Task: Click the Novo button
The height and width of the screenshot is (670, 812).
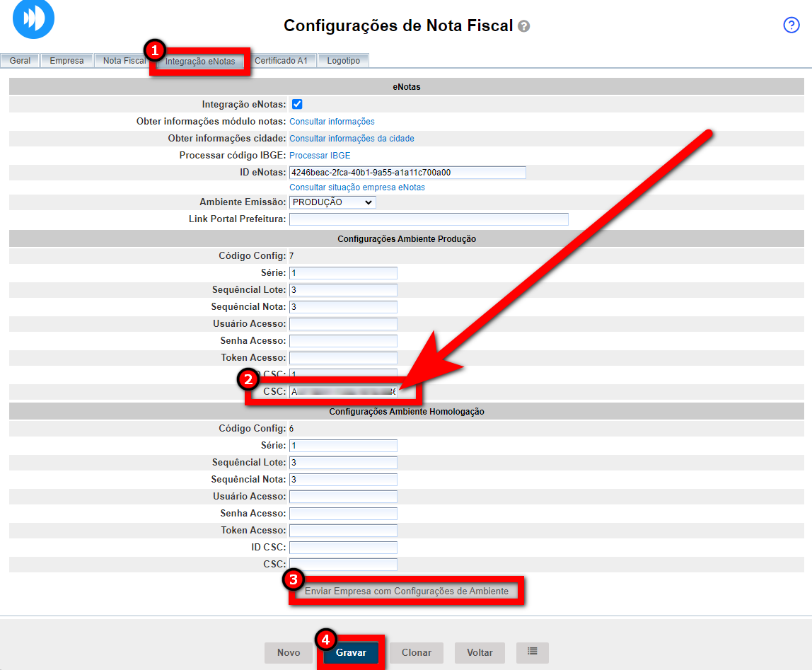Action: pyautogui.click(x=289, y=652)
